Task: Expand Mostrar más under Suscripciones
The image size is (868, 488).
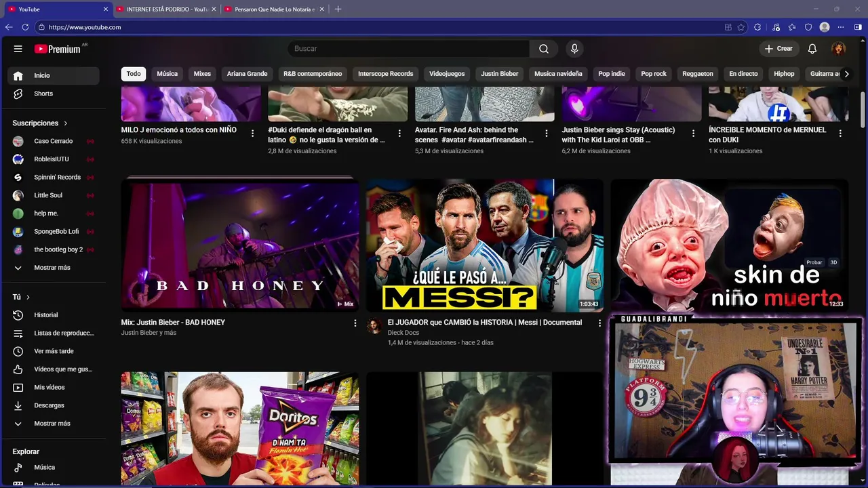Action: pos(54,268)
